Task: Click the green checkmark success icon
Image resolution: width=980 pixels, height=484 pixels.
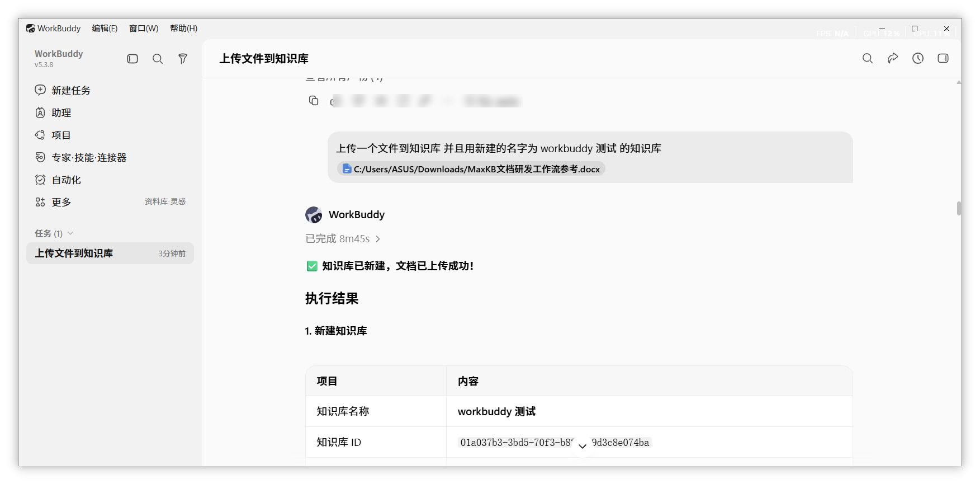Action: 312,266
